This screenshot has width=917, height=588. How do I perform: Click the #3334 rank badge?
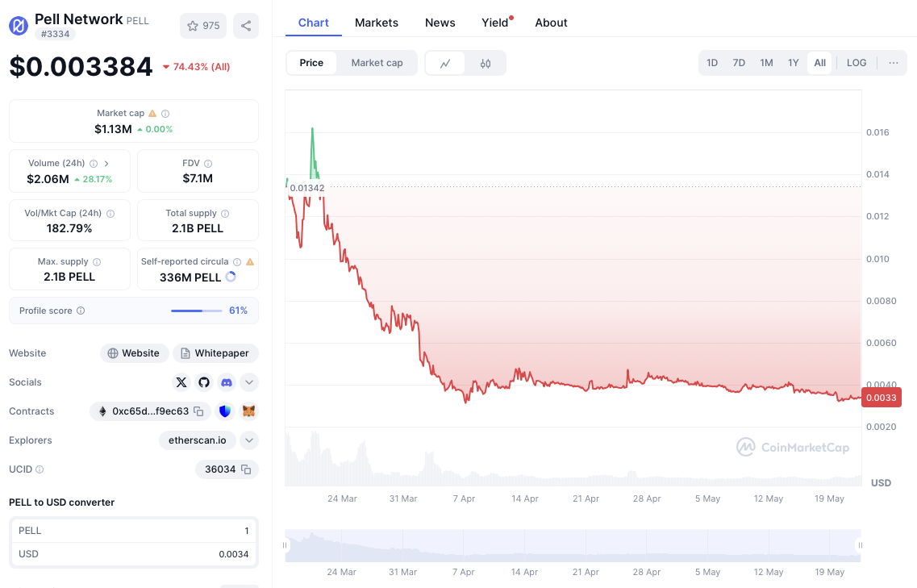coord(55,34)
